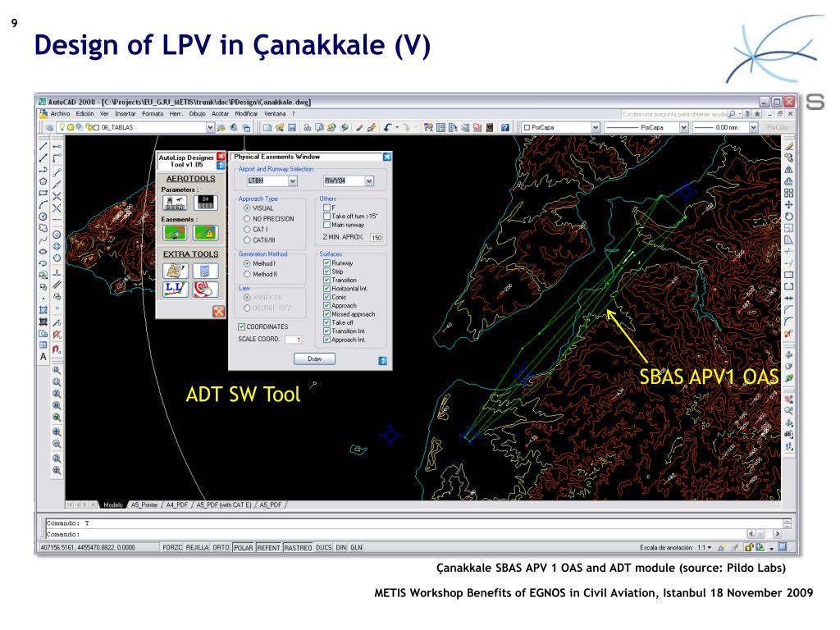Switch to the A5_Printer layout tab

click(144, 504)
